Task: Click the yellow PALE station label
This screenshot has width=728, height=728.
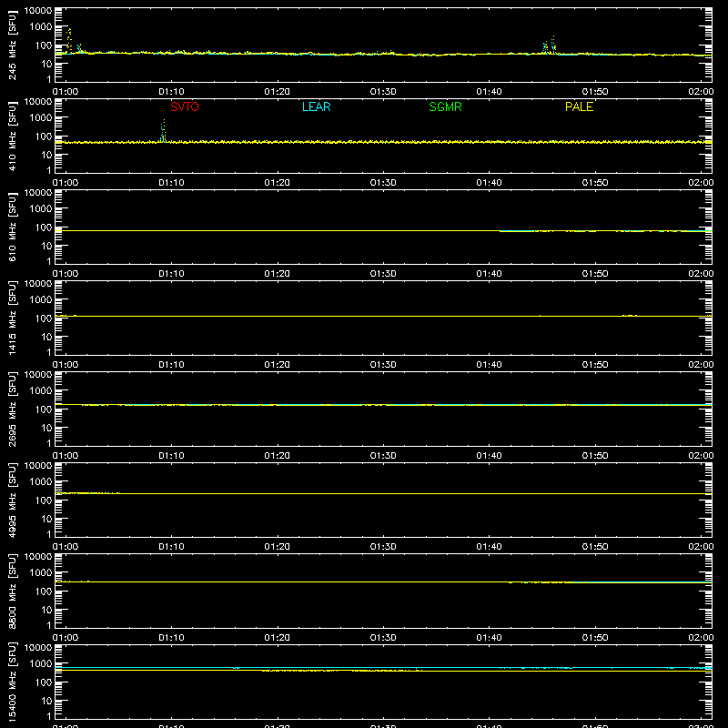Action: click(579, 106)
